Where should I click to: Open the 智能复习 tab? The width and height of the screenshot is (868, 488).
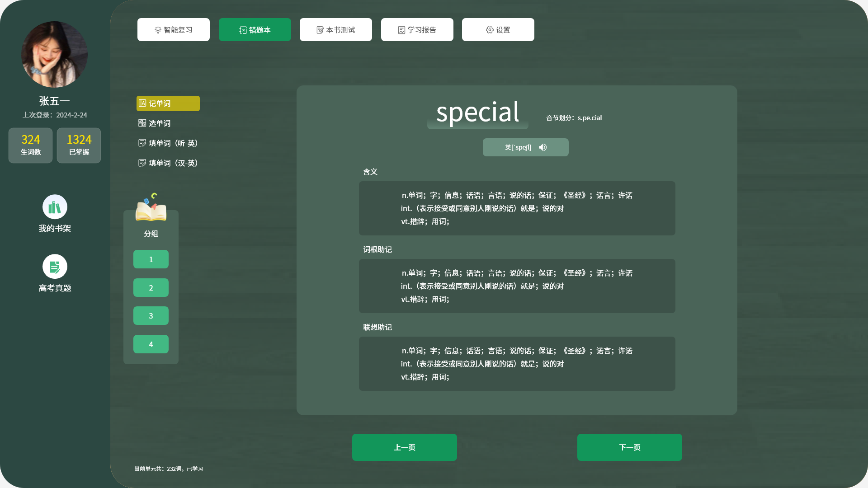coord(174,30)
